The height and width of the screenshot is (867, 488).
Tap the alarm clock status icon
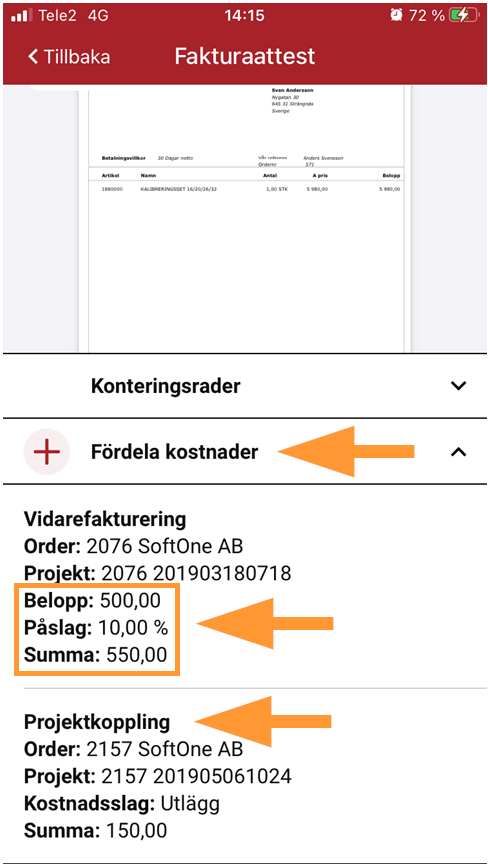click(x=396, y=15)
